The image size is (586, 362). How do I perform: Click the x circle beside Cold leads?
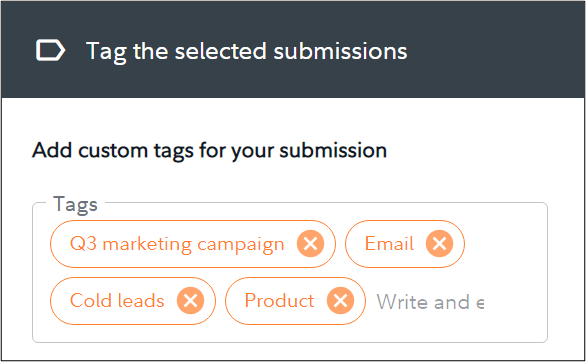pyautogui.click(x=191, y=300)
